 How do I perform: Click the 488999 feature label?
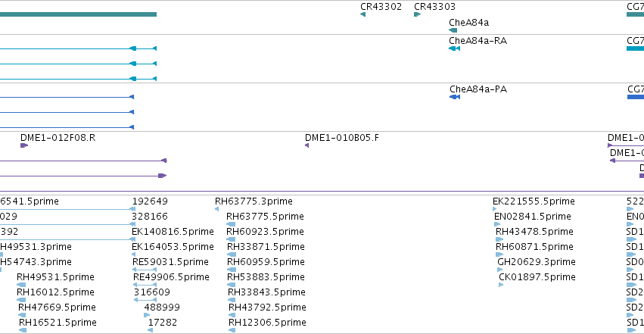[162, 307]
